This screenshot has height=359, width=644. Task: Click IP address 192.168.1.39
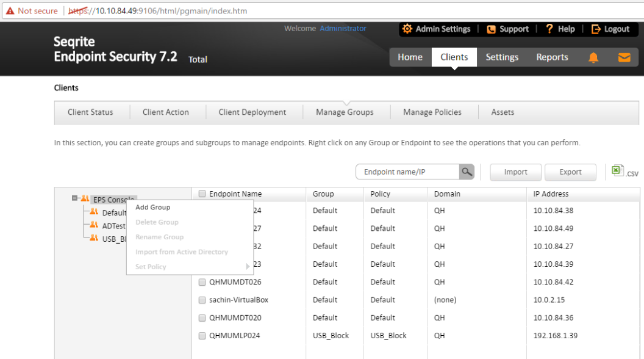coord(556,336)
